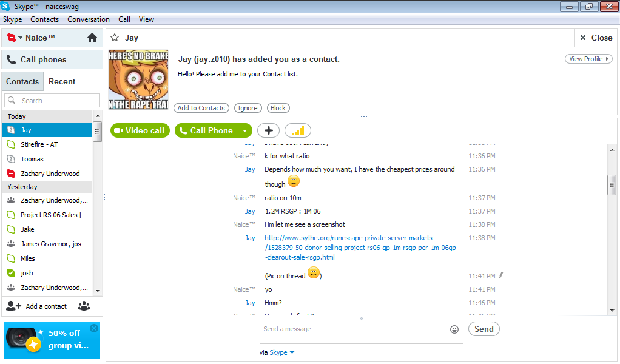Click contact list scroll down arrow

(x=98, y=291)
